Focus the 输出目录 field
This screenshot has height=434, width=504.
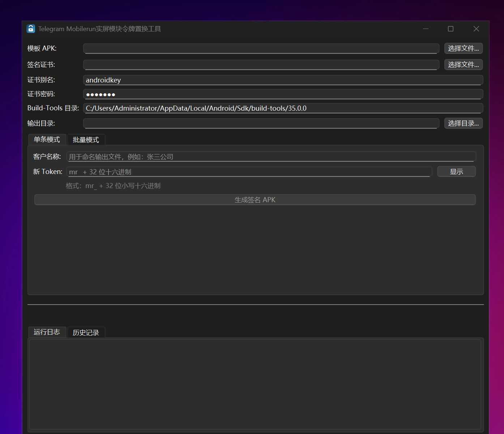pos(261,123)
